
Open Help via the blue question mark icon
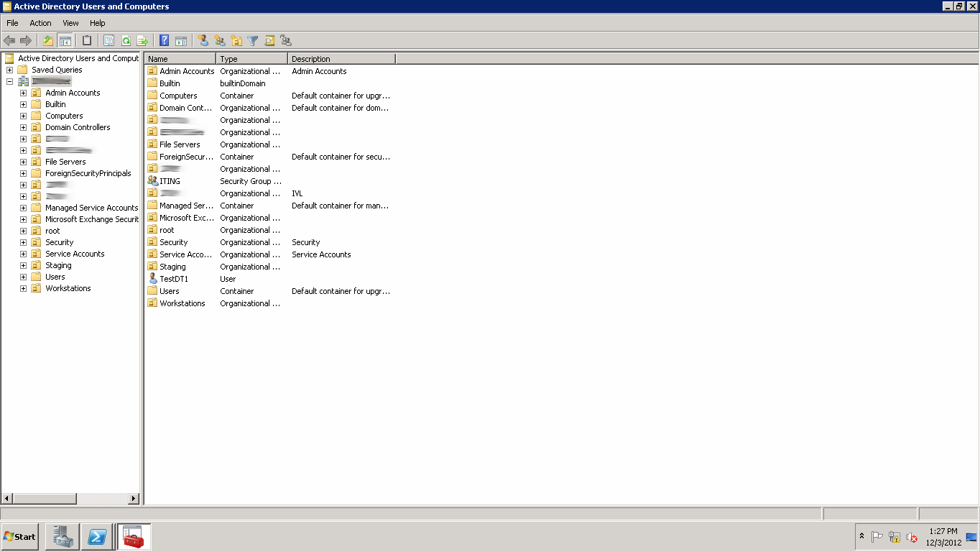click(x=163, y=40)
